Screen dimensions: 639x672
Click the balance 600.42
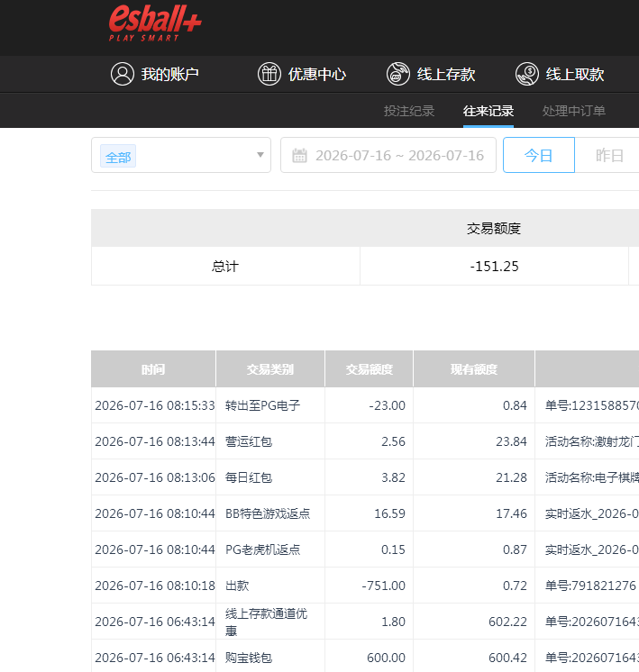[x=507, y=658]
